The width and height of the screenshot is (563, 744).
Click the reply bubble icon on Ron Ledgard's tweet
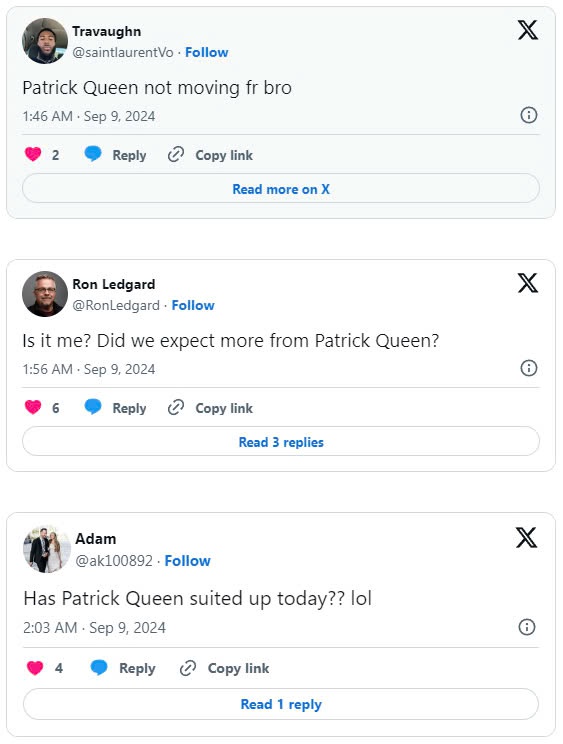93,407
